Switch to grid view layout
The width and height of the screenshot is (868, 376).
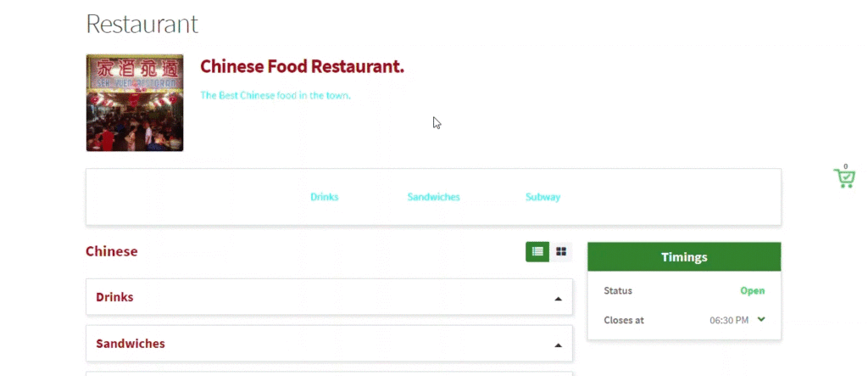(x=561, y=252)
